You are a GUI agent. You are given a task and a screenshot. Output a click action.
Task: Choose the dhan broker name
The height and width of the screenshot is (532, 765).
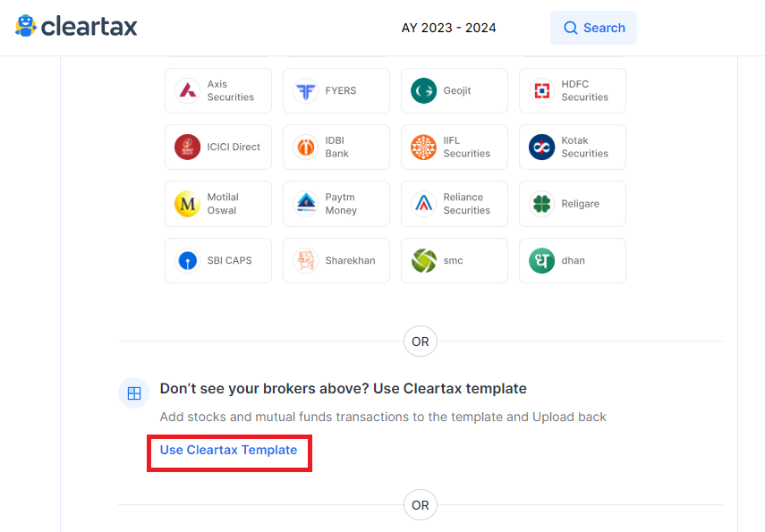coord(573,260)
